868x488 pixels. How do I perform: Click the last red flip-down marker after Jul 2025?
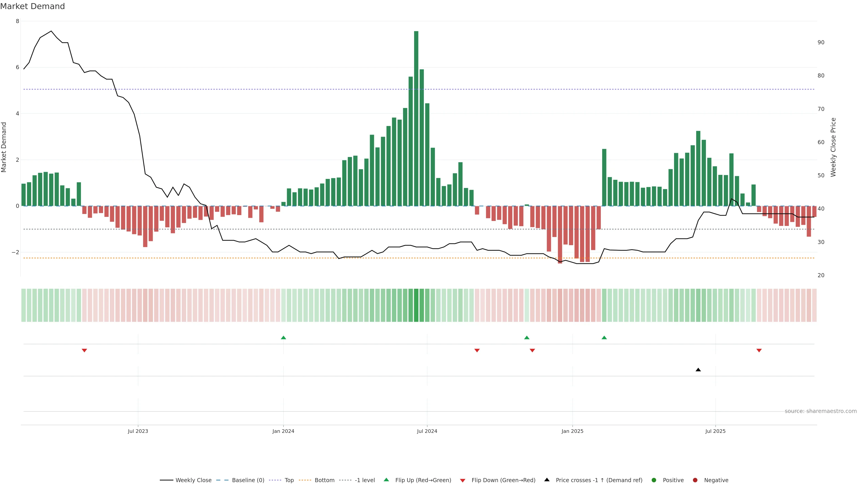[x=759, y=351]
